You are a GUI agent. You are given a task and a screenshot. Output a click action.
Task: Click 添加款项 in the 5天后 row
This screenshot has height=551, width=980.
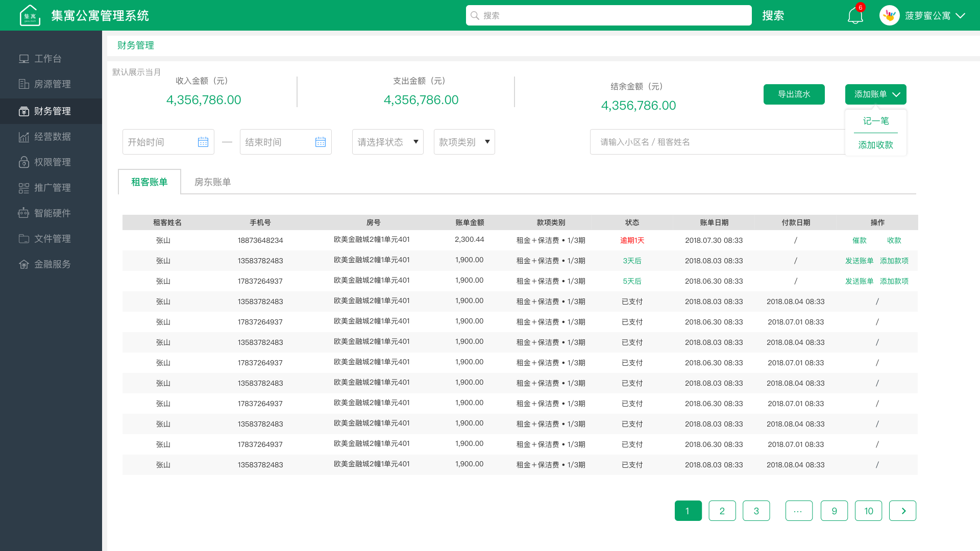(894, 281)
